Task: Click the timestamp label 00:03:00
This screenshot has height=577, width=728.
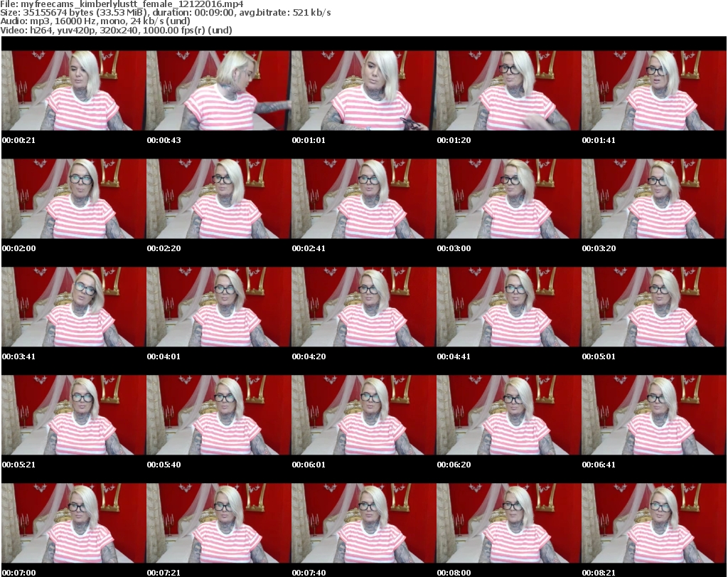Action: 454,248
